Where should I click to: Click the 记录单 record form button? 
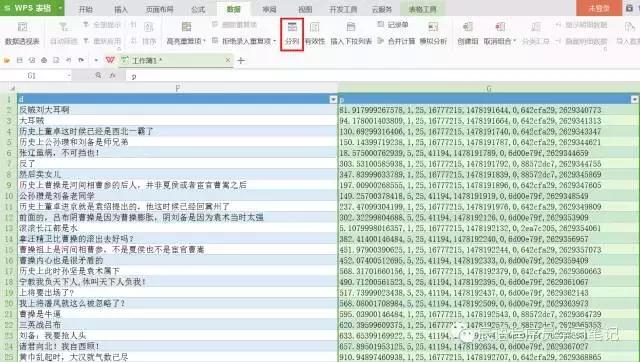pos(393,25)
